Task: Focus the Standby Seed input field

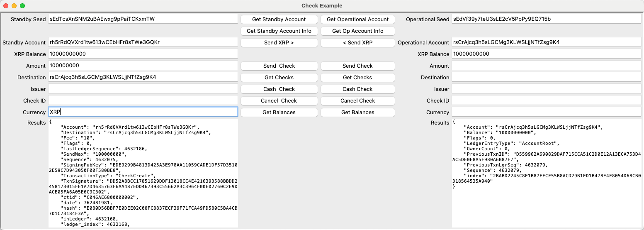Action: (x=143, y=19)
